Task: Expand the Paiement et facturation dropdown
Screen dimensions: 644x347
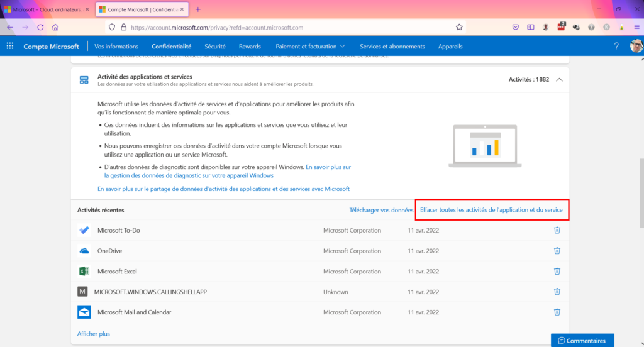Action: tap(310, 47)
